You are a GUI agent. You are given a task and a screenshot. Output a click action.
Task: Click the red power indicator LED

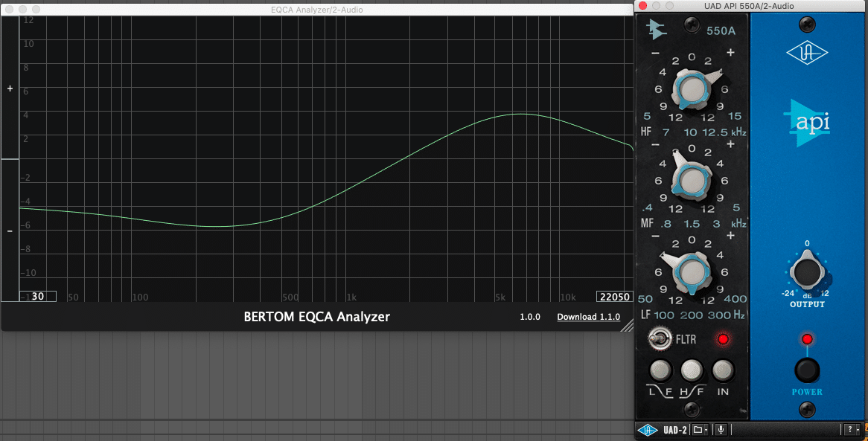[x=806, y=338]
